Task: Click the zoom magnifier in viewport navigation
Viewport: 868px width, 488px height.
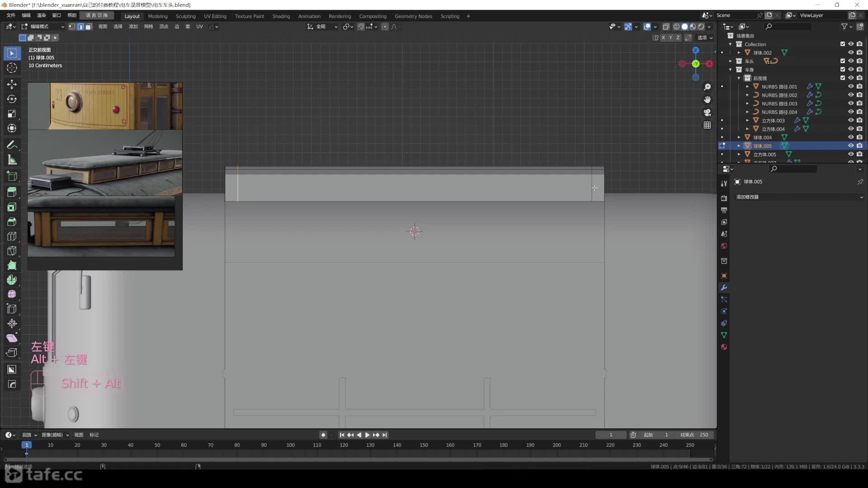Action: coord(707,87)
